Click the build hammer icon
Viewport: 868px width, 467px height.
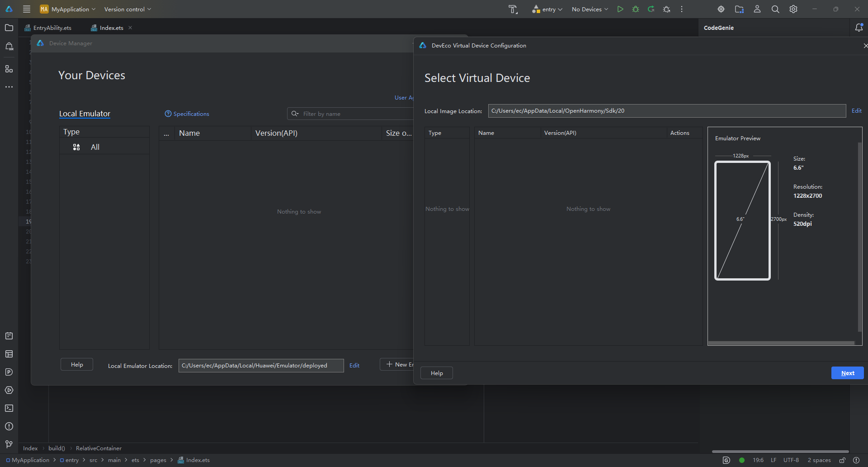pos(513,9)
